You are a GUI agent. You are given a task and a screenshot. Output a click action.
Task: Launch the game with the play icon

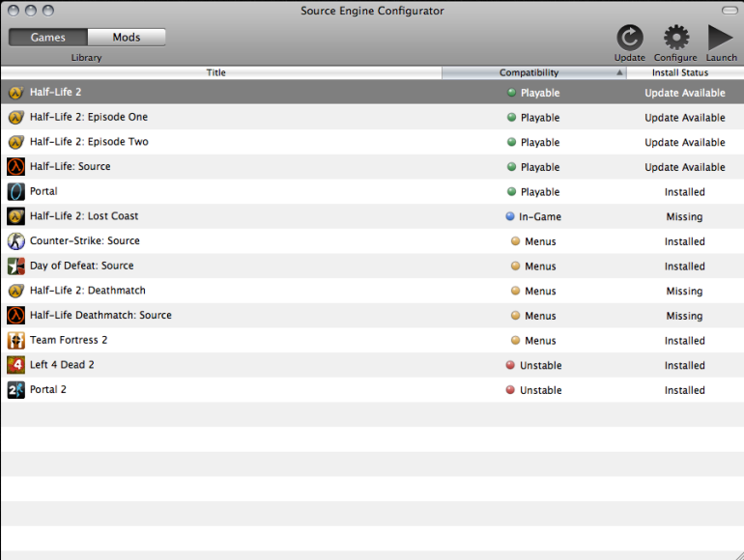click(x=720, y=38)
